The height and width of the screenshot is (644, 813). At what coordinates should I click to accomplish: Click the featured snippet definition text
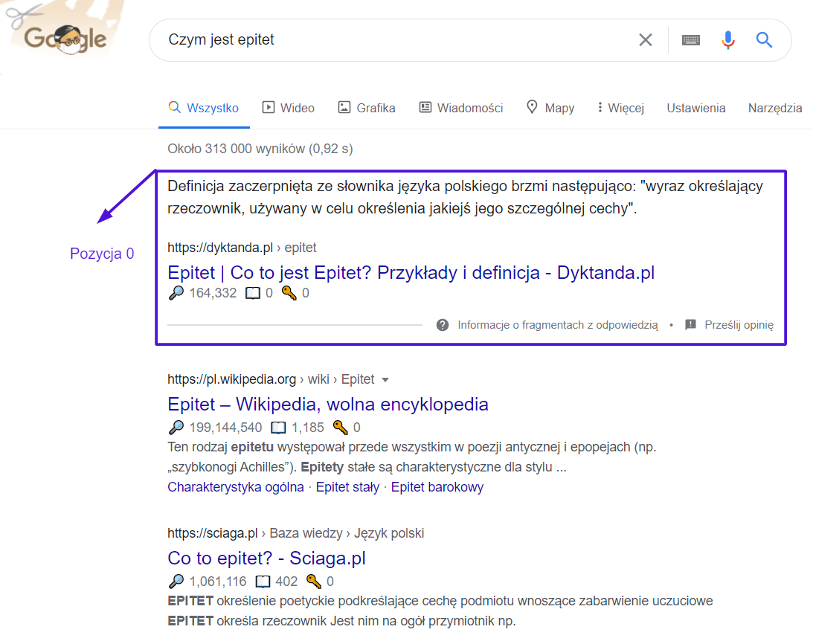click(x=465, y=197)
